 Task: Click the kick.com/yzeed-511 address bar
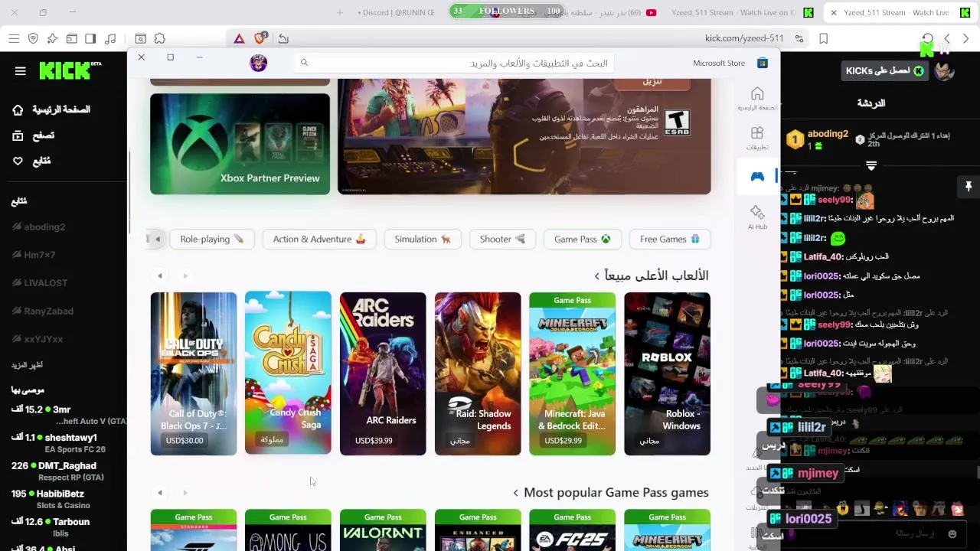click(744, 38)
